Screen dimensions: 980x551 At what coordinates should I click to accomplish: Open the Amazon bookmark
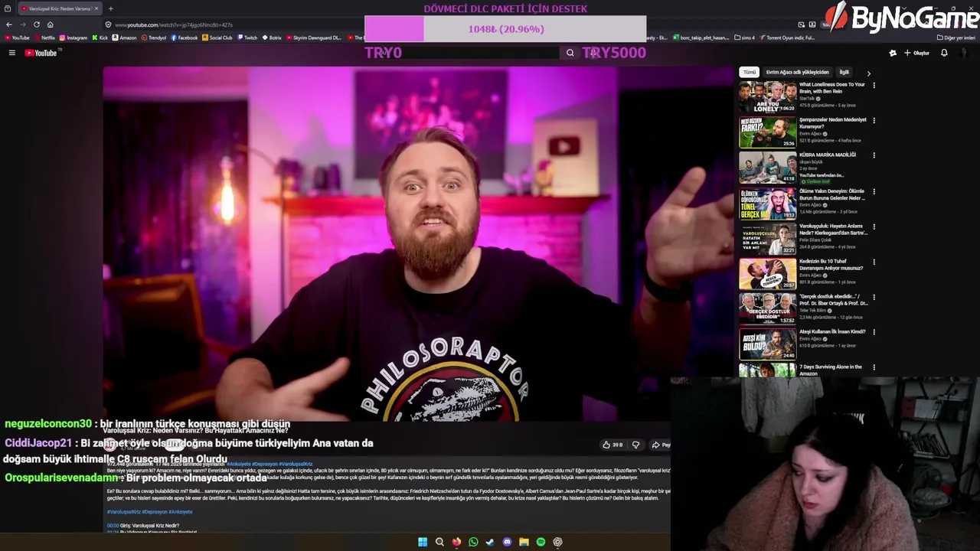[125, 37]
